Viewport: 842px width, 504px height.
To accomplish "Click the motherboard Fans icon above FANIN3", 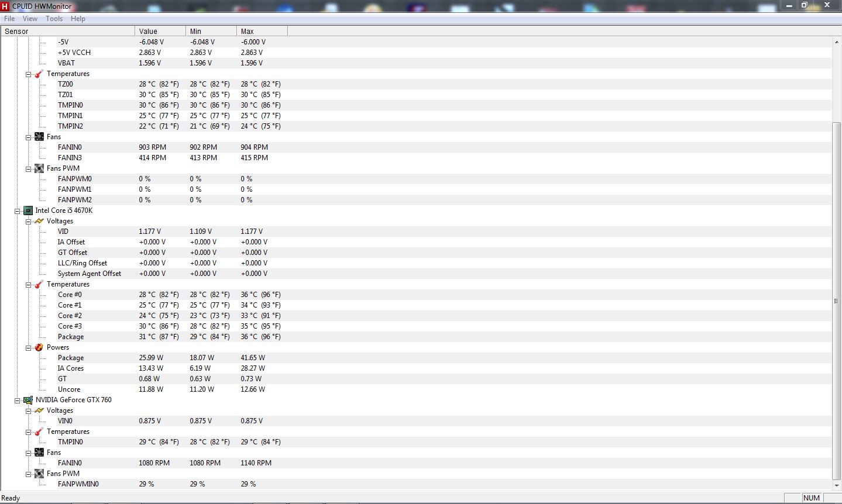I will [39, 137].
